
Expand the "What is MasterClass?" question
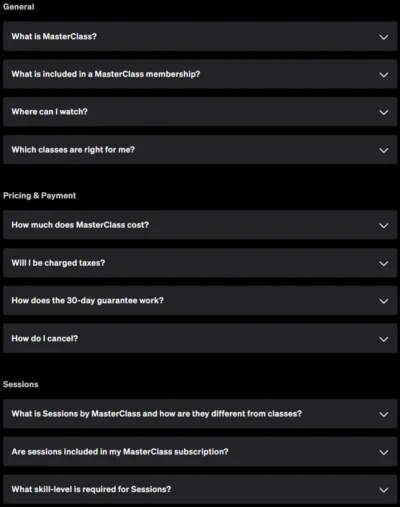tap(200, 36)
